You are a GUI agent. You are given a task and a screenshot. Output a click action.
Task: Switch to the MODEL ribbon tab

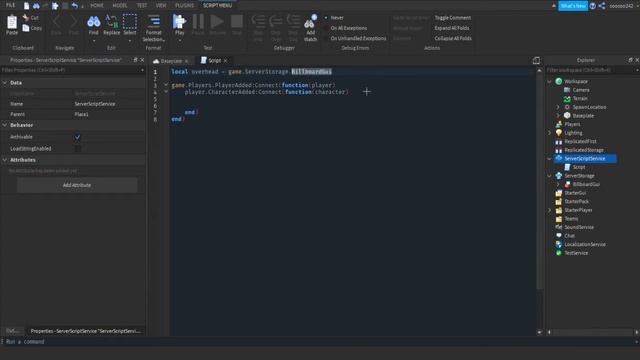(120, 5)
